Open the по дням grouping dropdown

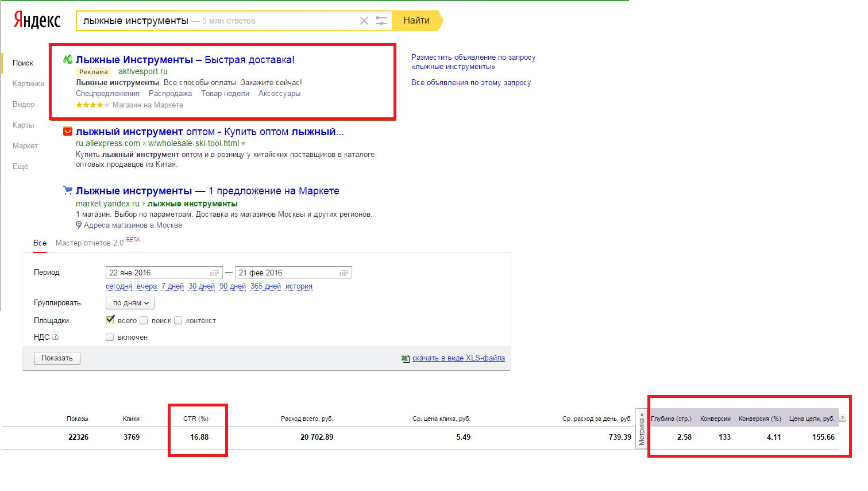tap(130, 303)
